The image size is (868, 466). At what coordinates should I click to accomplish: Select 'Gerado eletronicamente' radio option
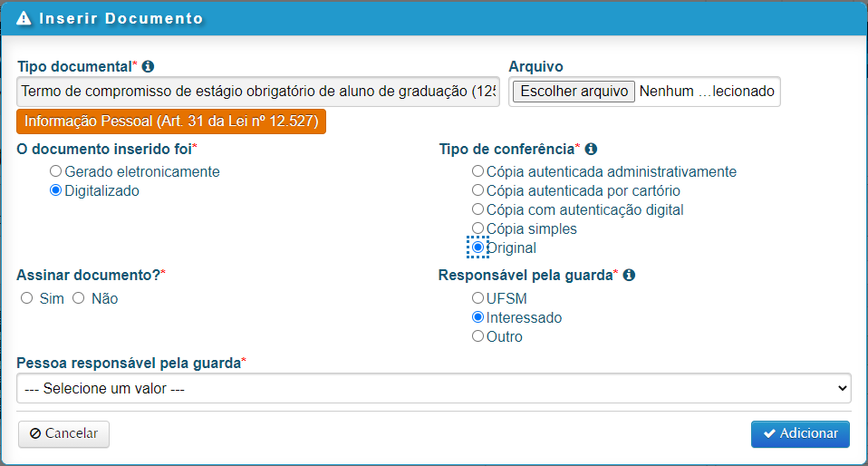pyautogui.click(x=56, y=171)
